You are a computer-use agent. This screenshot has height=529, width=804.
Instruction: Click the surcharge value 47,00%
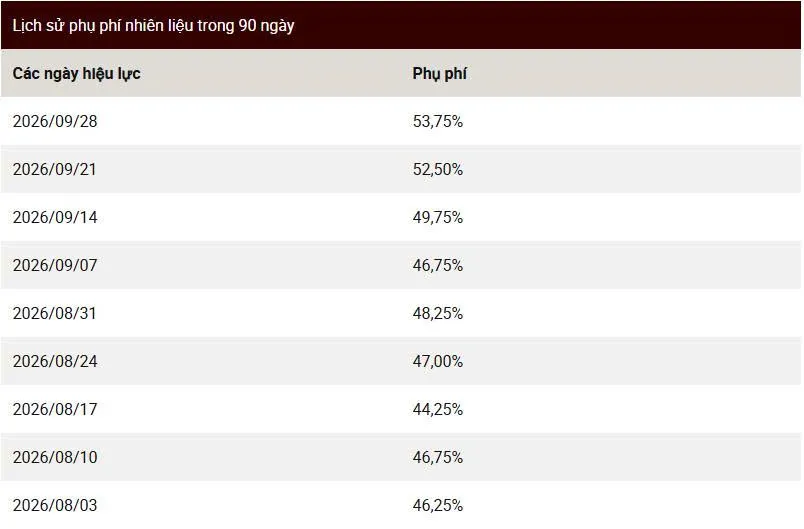[x=438, y=361]
